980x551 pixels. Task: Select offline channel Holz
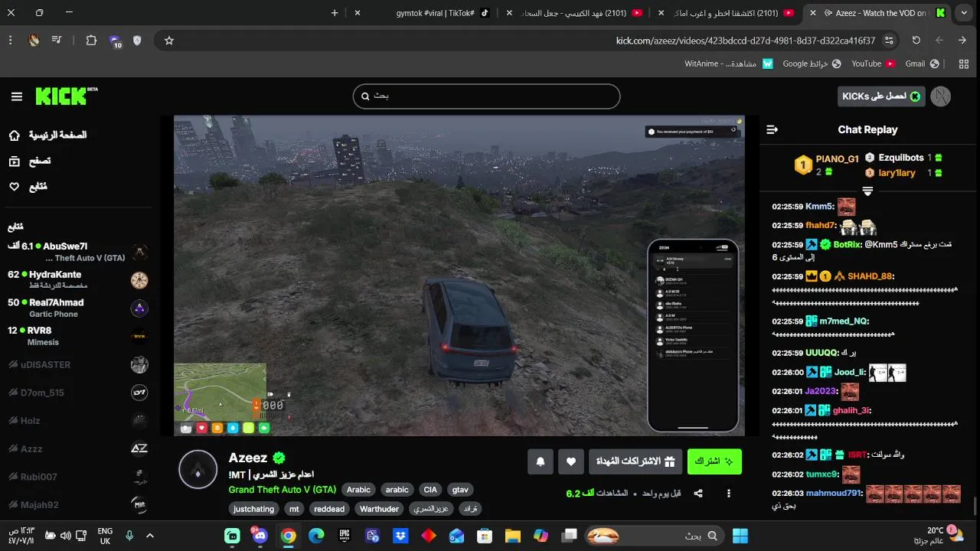(77, 420)
